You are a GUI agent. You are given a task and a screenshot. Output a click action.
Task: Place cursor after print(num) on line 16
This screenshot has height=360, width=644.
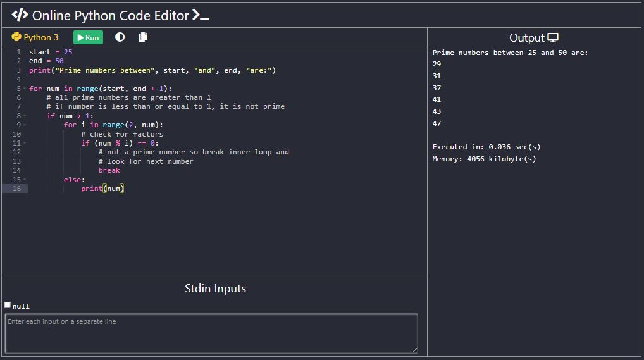click(126, 189)
